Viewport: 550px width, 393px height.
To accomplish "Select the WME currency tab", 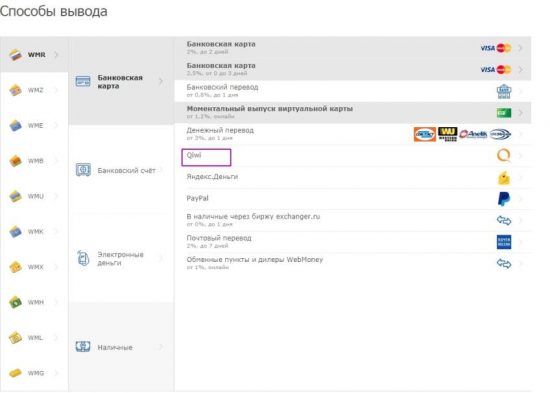I will [x=34, y=125].
